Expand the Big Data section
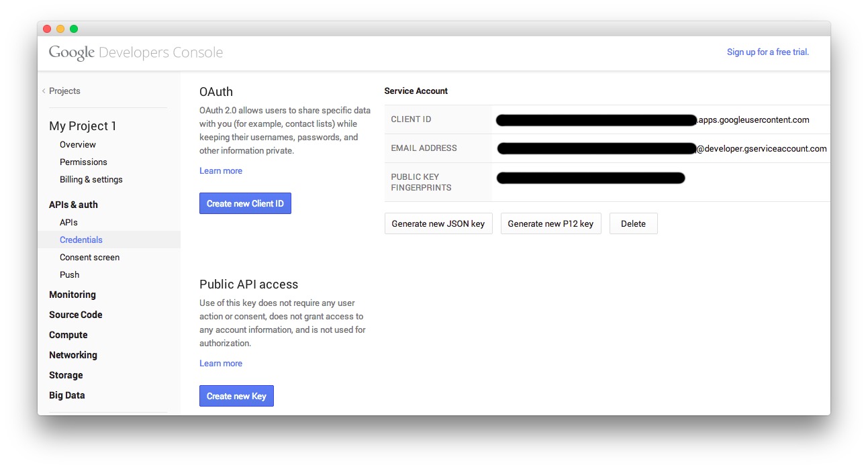This screenshot has width=868, height=469. point(67,395)
